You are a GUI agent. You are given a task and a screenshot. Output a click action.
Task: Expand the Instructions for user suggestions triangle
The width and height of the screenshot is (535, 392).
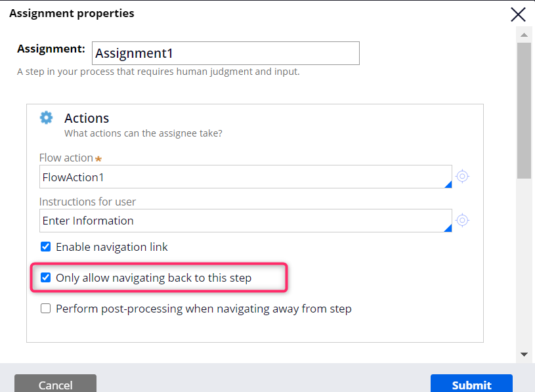coord(448,229)
